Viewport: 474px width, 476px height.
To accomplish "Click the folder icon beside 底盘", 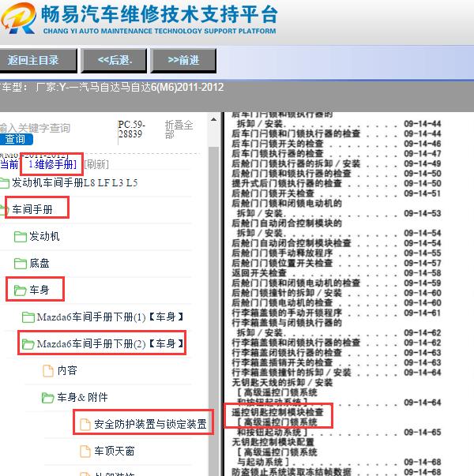I will 21,263.
